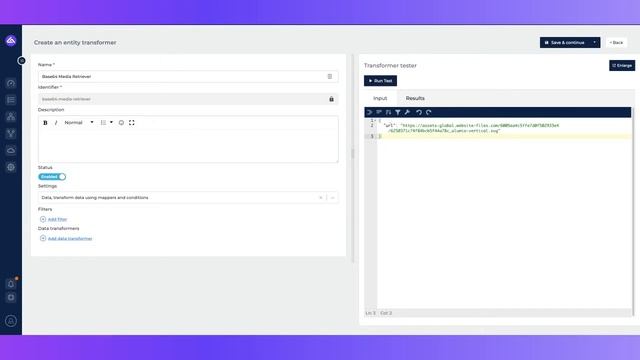640x360 pixels.
Task: Open the app logo home icon
Action: [x=11, y=40]
